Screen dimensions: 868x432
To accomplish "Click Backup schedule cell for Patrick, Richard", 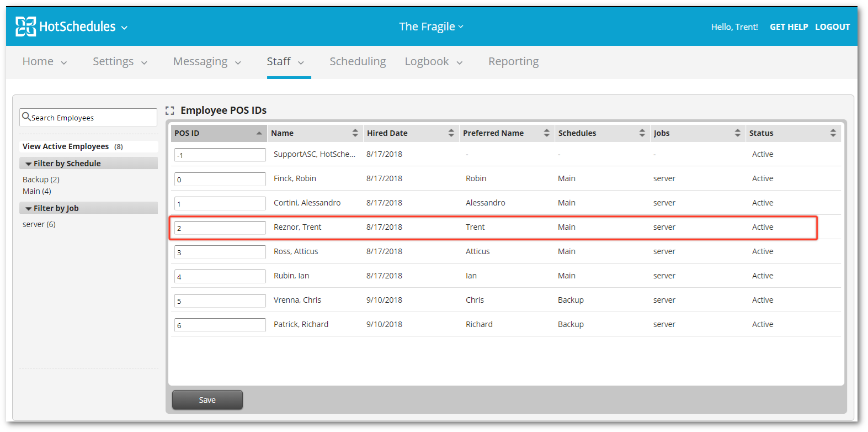I will point(571,324).
